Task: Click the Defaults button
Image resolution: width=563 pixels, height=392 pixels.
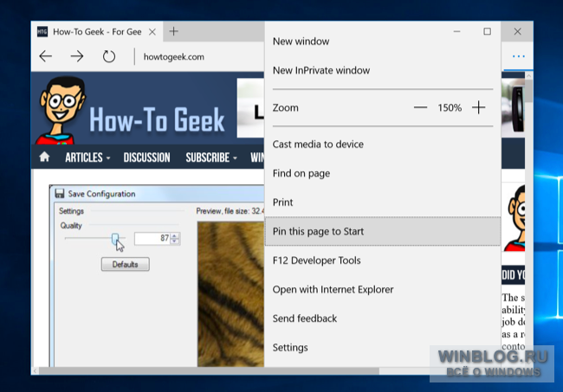Action: pos(126,264)
